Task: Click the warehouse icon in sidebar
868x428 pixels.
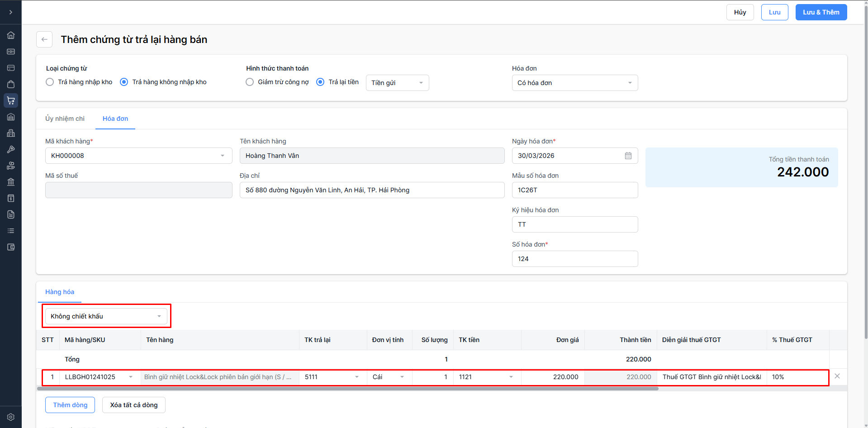Action: 11,117
